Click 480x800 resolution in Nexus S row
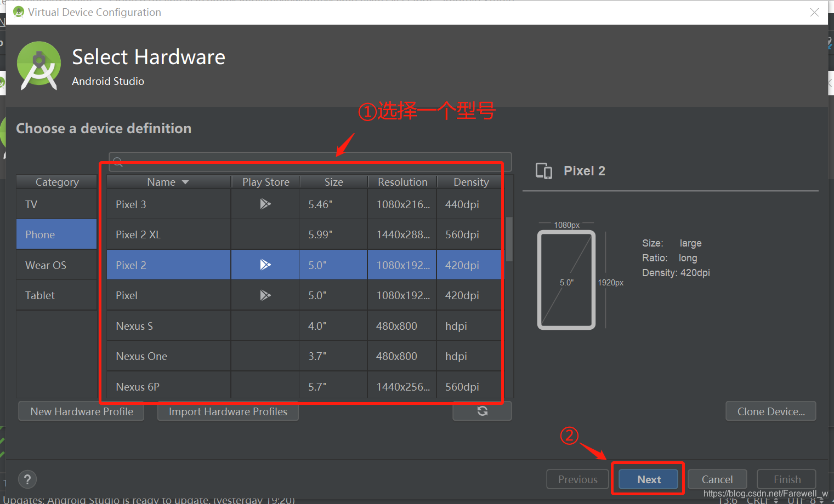834x504 pixels. click(x=402, y=326)
